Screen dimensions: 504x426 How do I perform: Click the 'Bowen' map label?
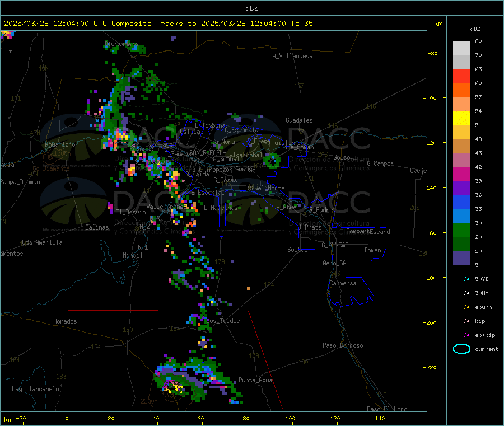(372, 250)
